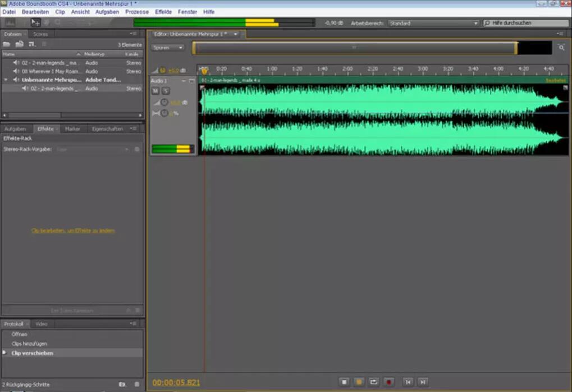Screen dimensions: 572x392
Task: Open the Hilfe menu
Action: point(209,12)
